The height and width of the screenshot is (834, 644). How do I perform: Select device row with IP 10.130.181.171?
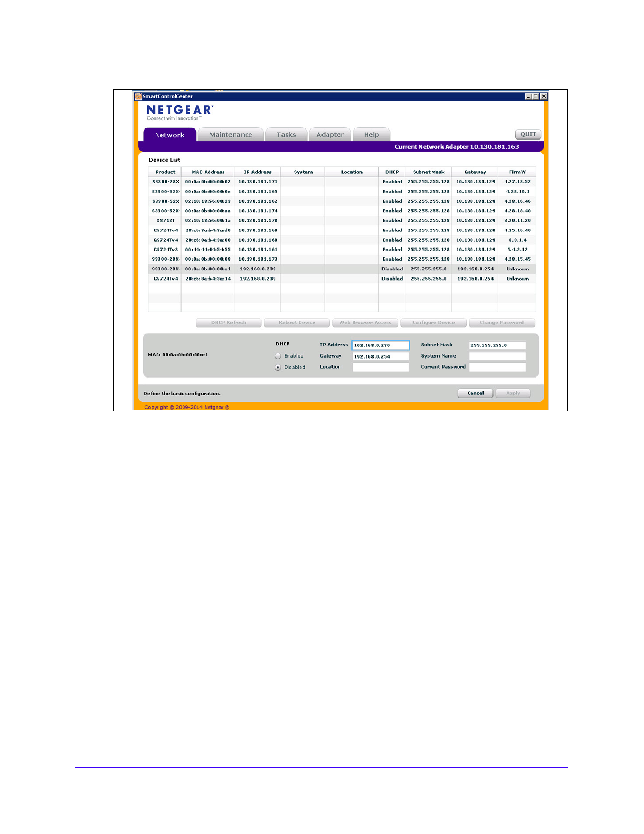click(x=342, y=182)
